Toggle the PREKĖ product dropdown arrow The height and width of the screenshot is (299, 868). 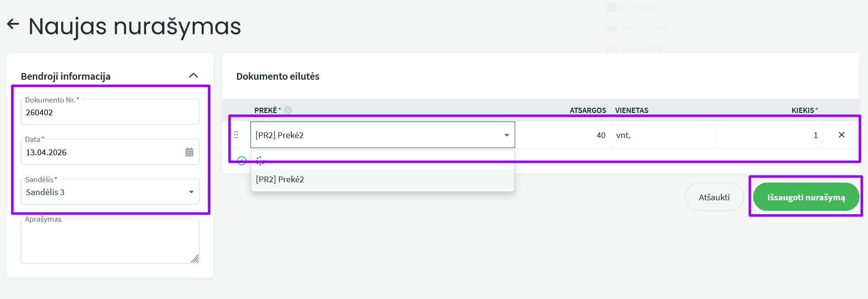[507, 135]
